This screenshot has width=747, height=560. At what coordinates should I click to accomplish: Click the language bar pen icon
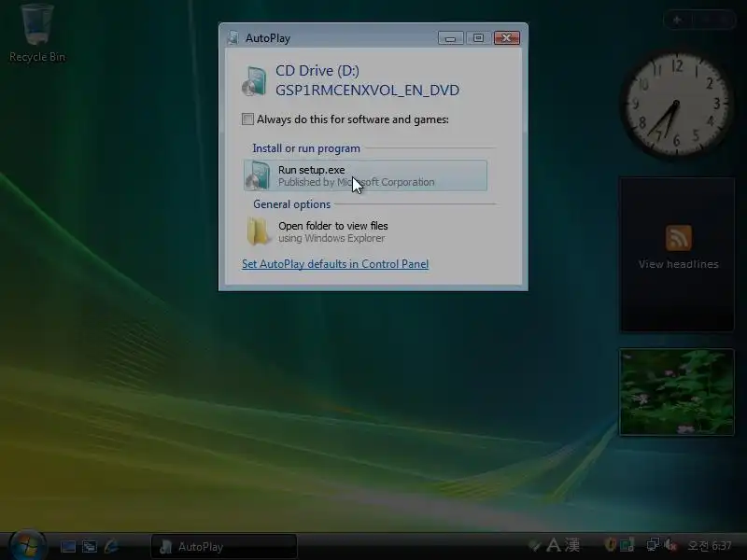point(535,545)
